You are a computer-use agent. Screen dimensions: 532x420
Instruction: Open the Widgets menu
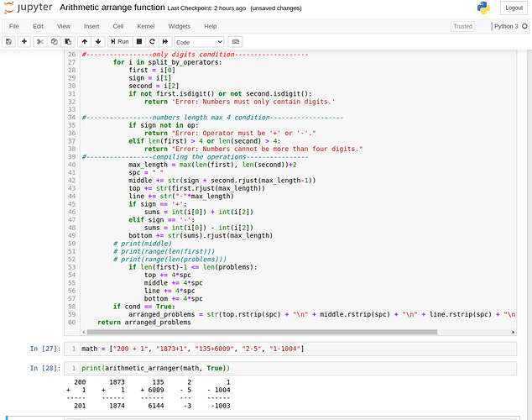click(179, 26)
